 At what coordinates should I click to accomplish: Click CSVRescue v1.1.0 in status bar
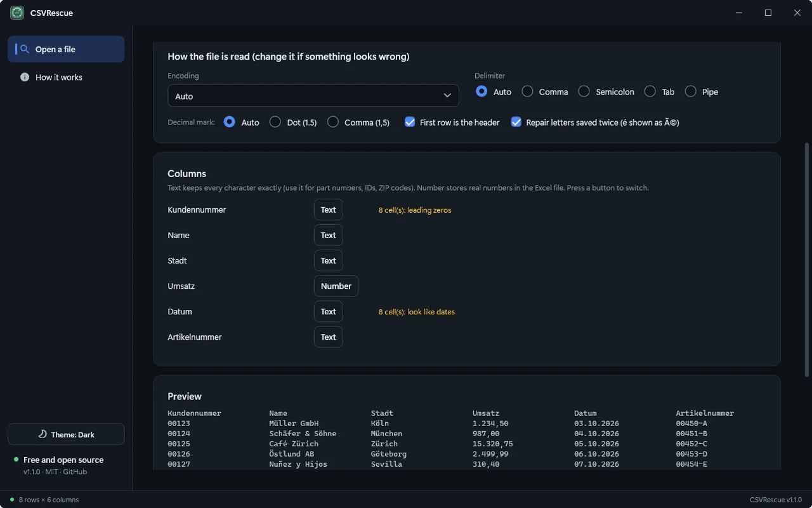click(x=776, y=500)
